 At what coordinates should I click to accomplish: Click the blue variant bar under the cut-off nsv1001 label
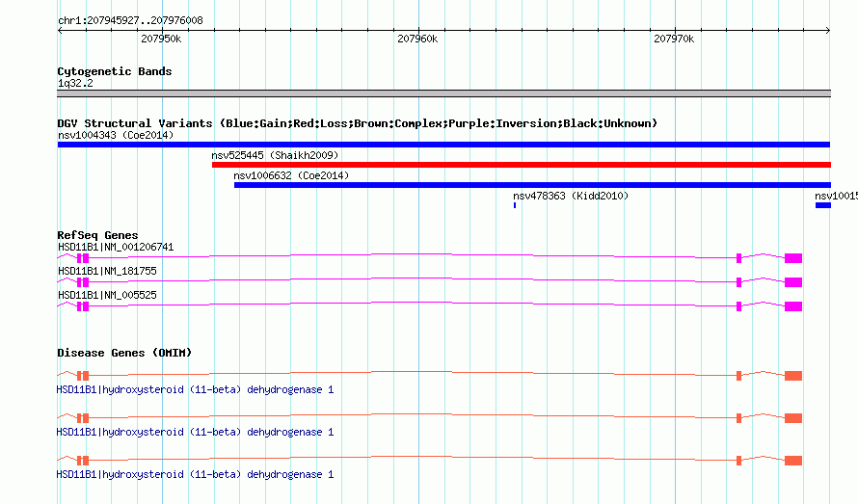[823, 205]
